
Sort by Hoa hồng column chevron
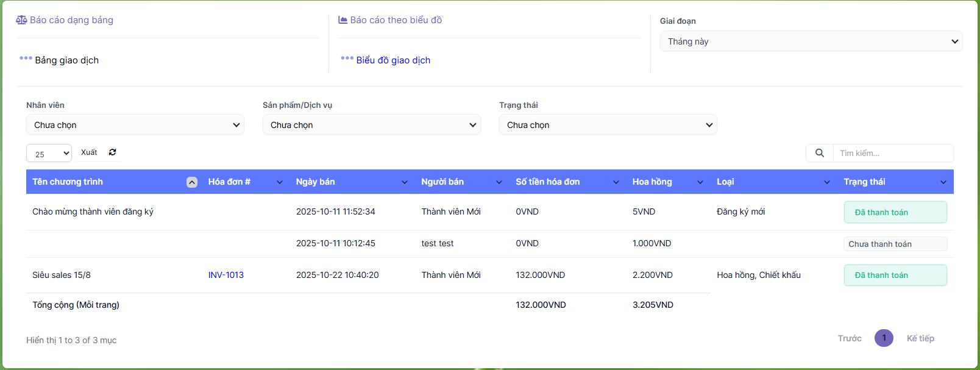[x=700, y=182]
